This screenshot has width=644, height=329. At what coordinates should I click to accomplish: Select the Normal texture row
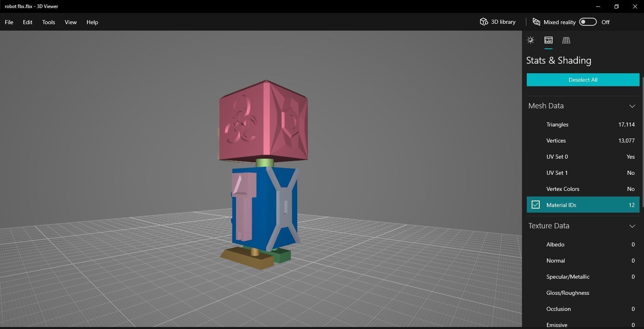coord(583,261)
